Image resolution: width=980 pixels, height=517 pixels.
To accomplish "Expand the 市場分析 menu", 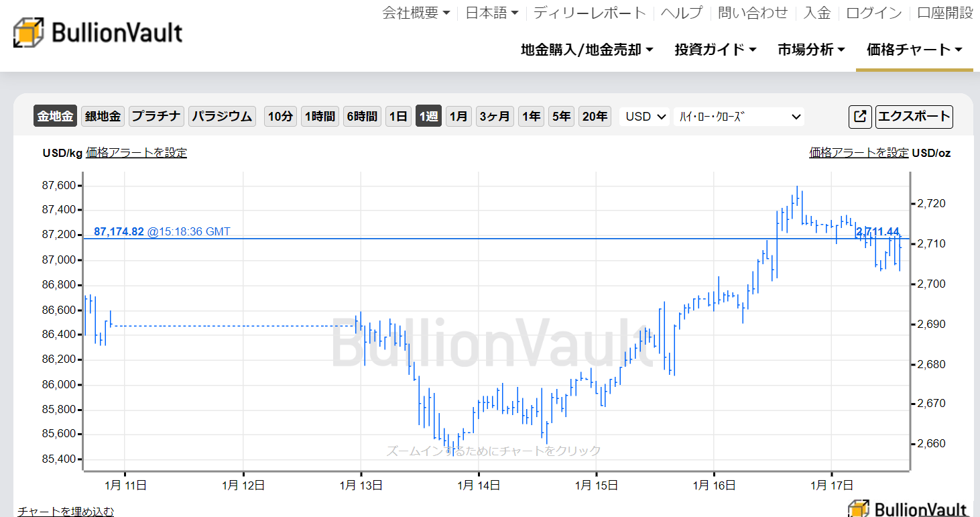I will (x=811, y=50).
